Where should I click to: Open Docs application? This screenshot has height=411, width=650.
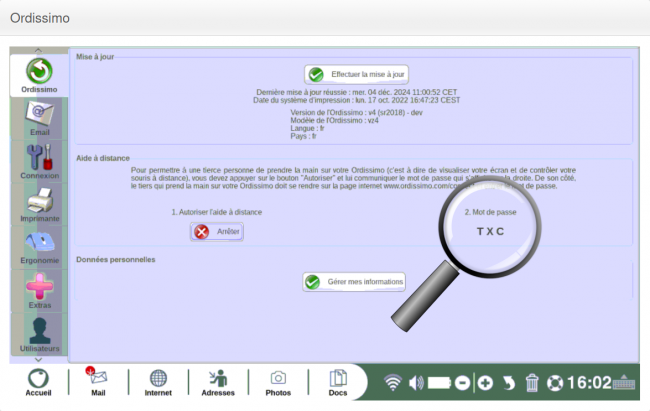click(x=338, y=383)
